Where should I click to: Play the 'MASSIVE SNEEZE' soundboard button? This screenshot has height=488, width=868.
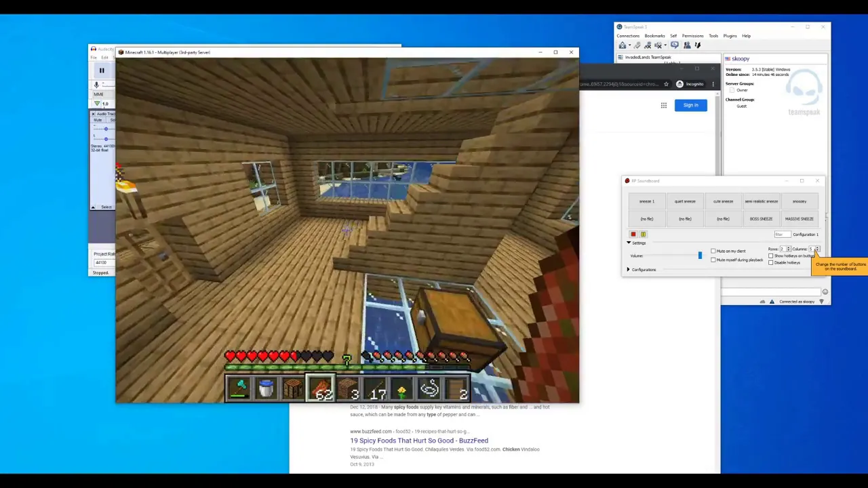800,219
